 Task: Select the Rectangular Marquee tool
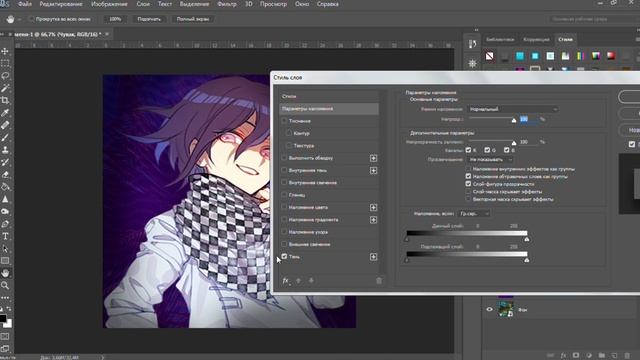(5, 63)
